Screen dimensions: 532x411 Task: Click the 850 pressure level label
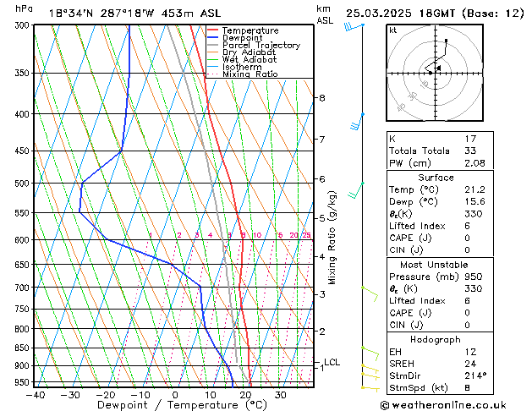(x=24, y=348)
